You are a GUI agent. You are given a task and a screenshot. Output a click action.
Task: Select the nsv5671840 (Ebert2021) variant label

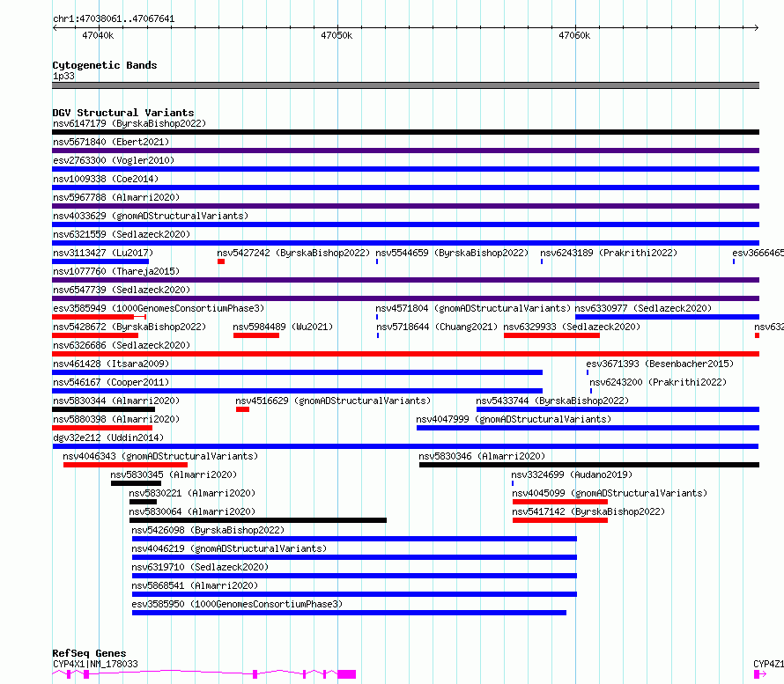pos(111,142)
